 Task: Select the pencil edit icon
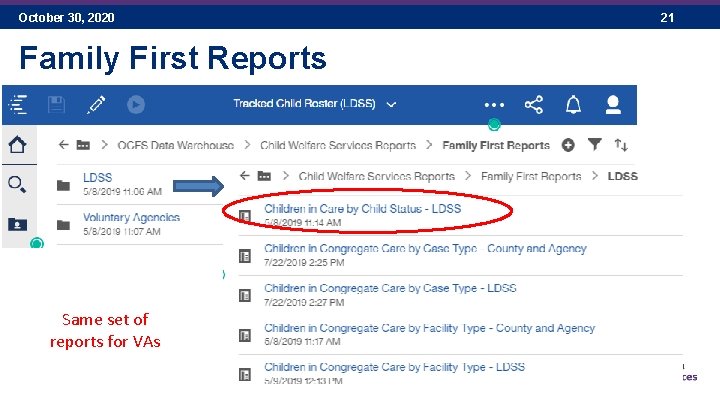[x=96, y=104]
